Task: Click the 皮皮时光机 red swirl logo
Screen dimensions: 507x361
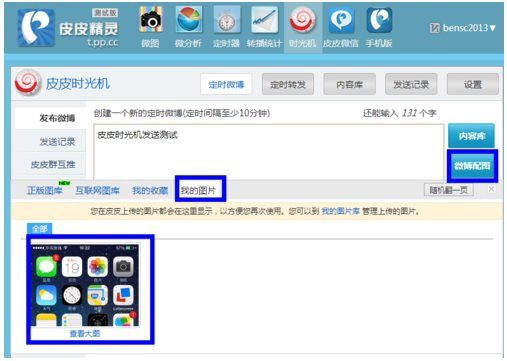Action: (28, 82)
